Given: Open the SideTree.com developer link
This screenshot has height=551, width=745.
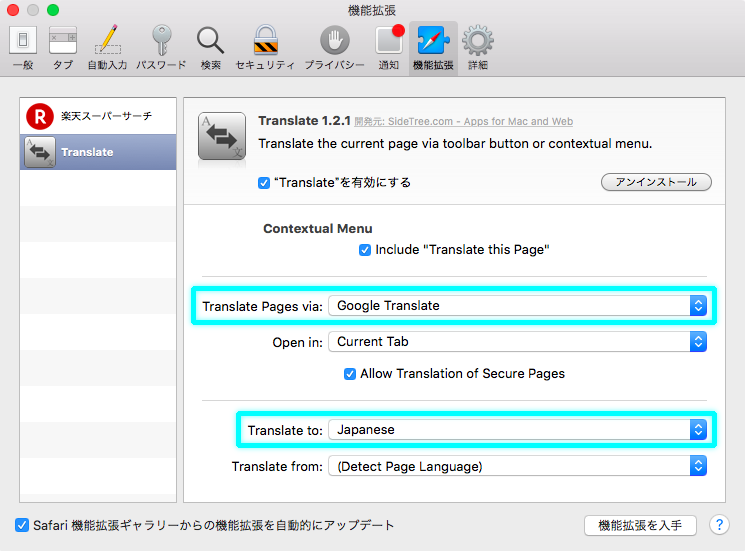Looking at the screenshot, I should (x=464, y=122).
